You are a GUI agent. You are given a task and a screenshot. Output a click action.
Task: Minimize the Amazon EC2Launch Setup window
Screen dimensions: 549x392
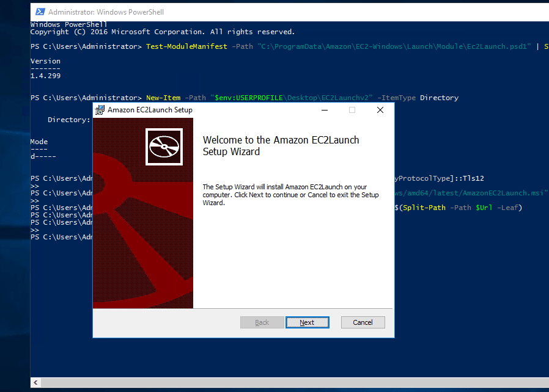coord(325,110)
